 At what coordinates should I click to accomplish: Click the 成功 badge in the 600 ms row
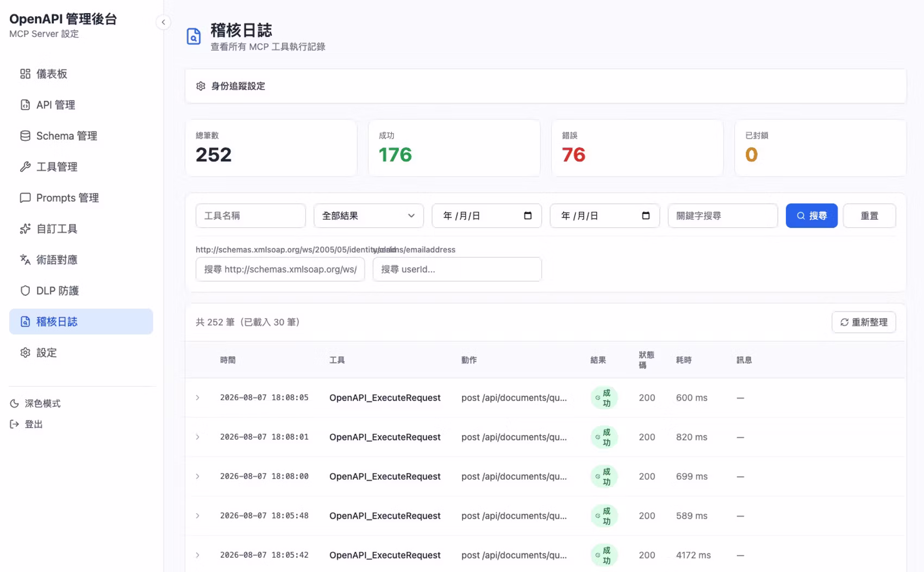click(604, 398)
